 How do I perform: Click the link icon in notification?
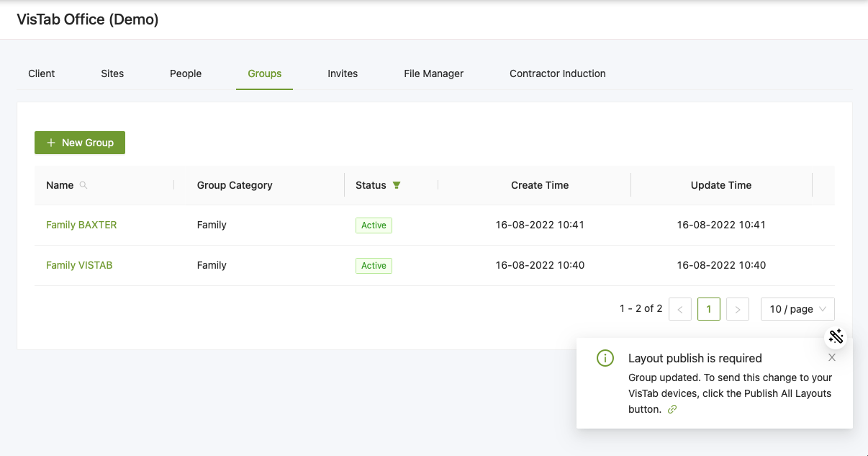(672, 409)
